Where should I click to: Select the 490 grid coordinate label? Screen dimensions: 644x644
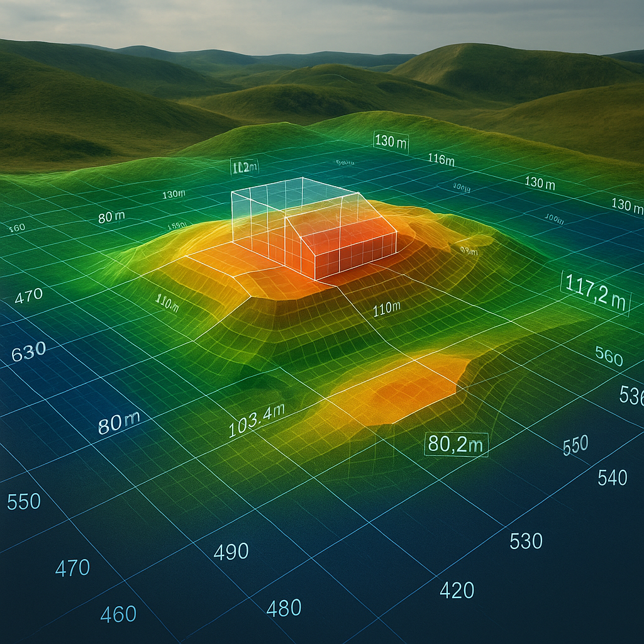(231, 551)
